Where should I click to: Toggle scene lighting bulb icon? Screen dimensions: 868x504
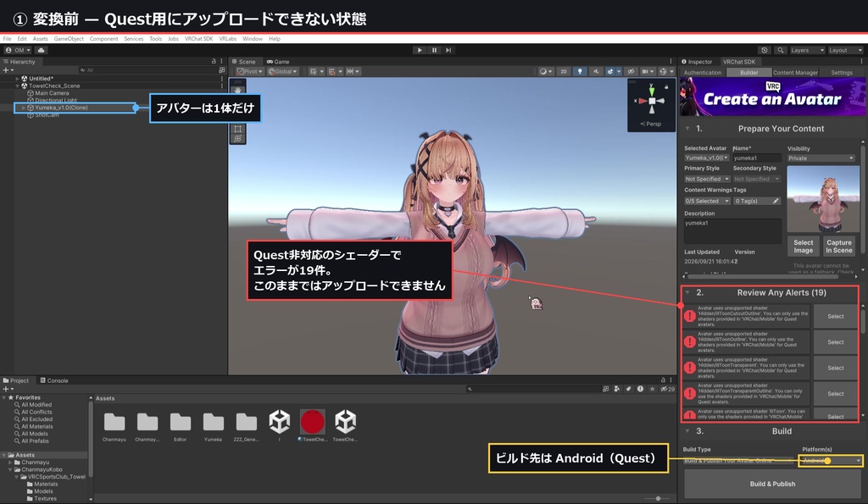click(x=580, y=71)
